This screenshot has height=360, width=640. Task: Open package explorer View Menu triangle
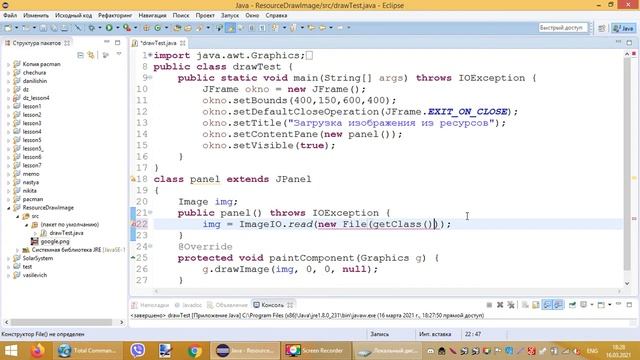[x=119, y=54]
